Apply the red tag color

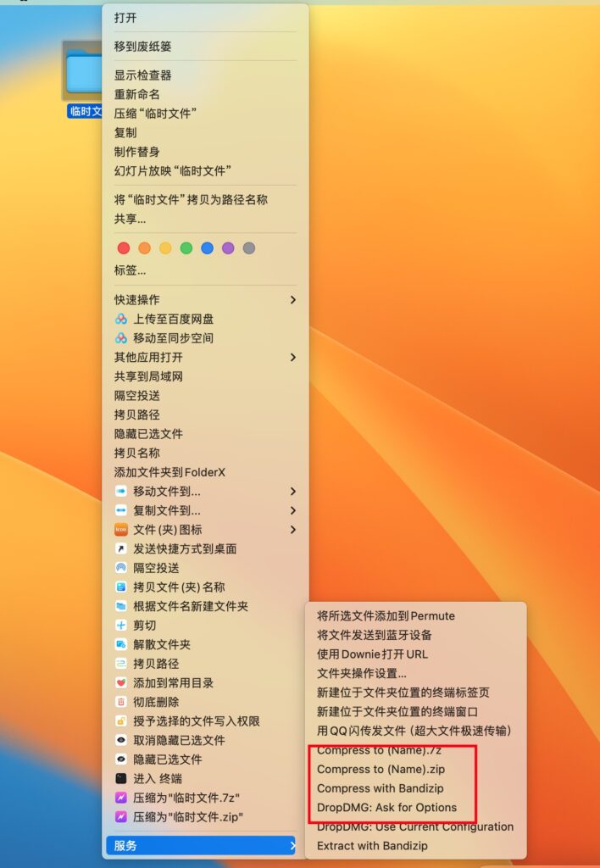(124, 248)
